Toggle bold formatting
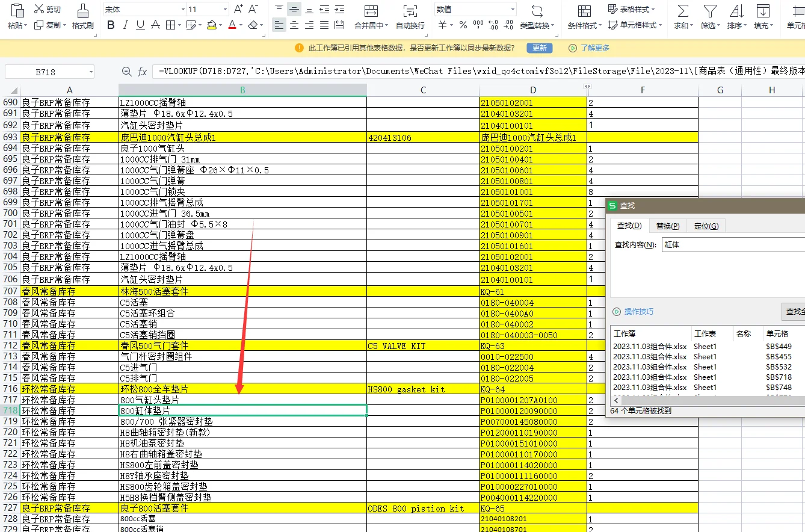The height and width of the screenshot is (532, 805). click(x=111, y=25)
